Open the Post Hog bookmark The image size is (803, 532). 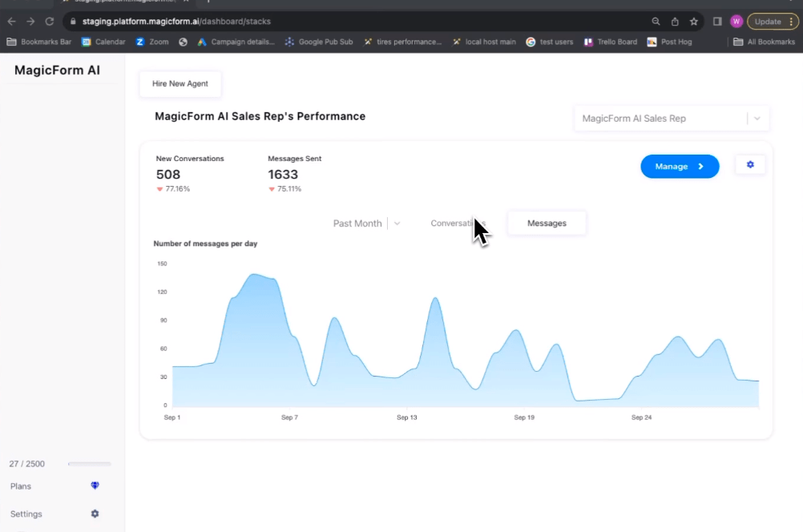(669, 42)
